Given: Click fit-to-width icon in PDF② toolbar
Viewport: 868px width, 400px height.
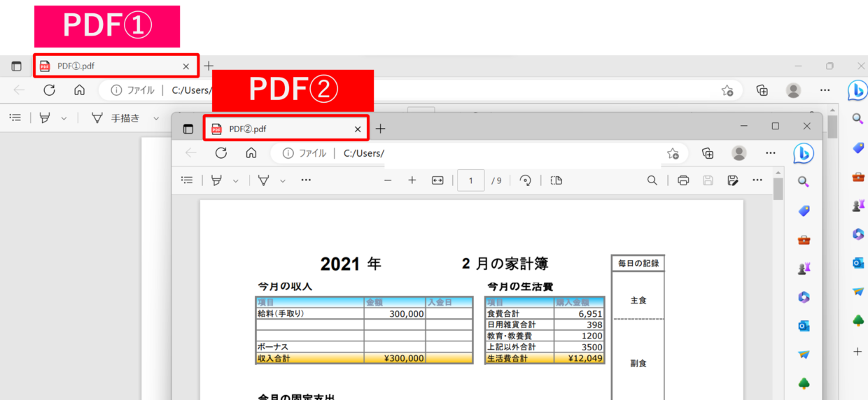Looking at the screenshot, I should click(437, 180).
